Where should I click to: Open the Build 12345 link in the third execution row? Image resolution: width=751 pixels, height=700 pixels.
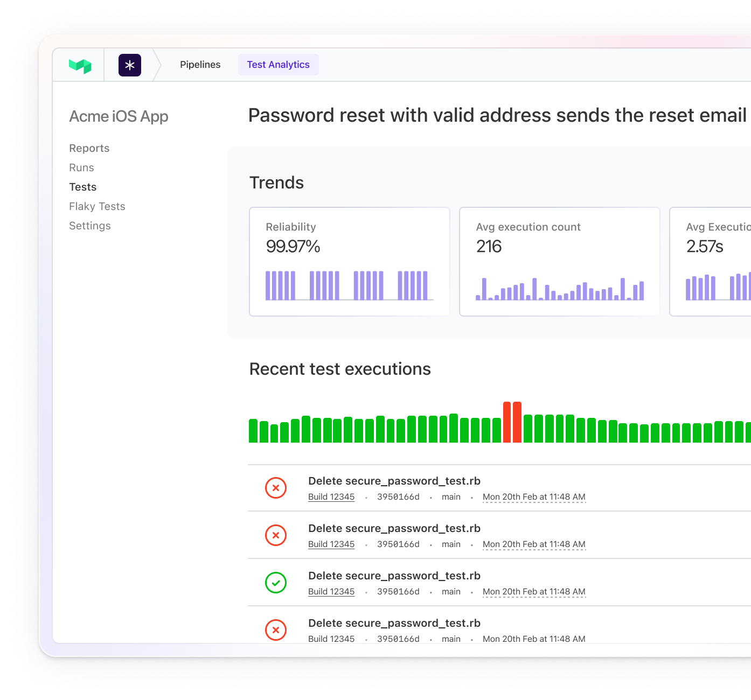[x=331, y=592]
